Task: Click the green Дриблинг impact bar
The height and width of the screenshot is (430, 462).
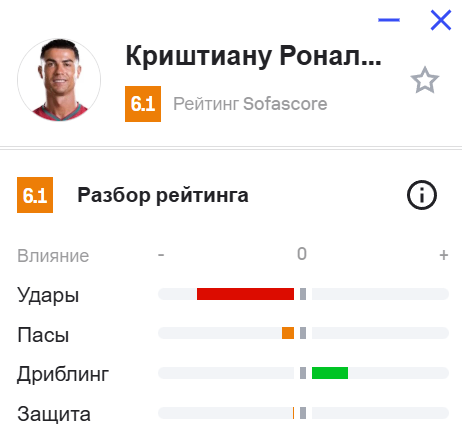Action: [330, 373]
